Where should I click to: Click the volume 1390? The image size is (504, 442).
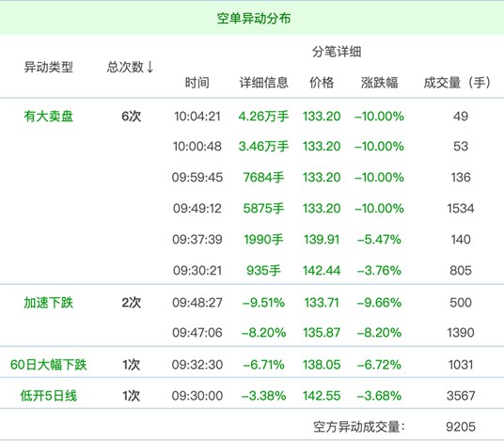click(x=461, y=332)
